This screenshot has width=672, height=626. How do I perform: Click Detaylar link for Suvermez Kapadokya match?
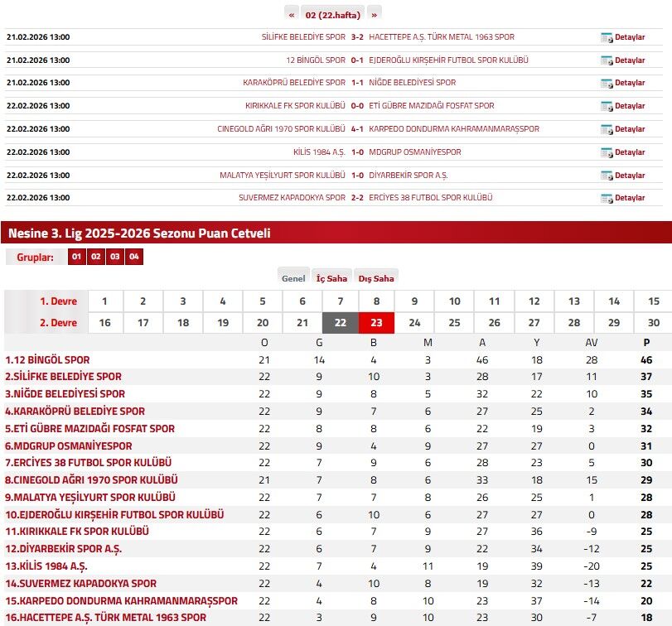[630, 198]
